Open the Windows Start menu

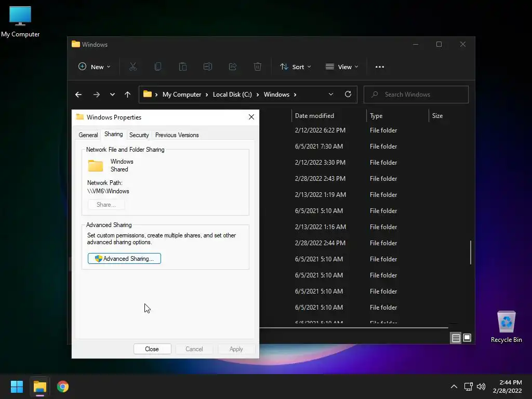click(17, 387)
